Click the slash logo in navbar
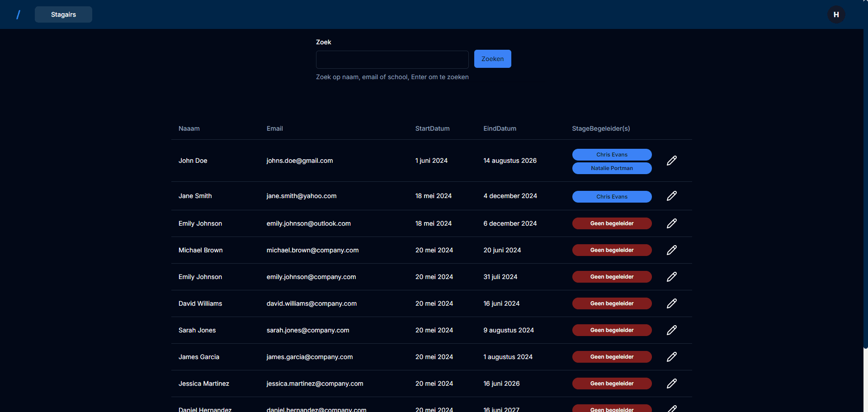The height and width of the screenshot is (412, 868). click(18, 15)
